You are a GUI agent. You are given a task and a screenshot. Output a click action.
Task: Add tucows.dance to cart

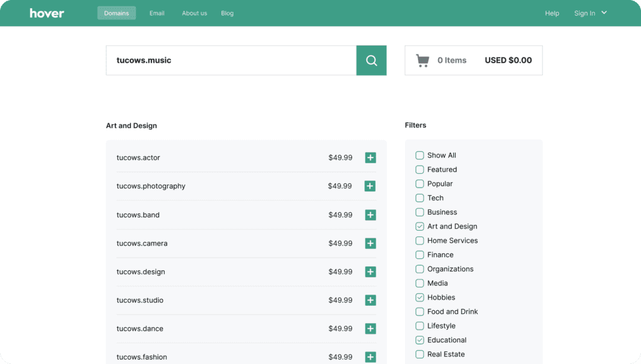tap(371, 328)
